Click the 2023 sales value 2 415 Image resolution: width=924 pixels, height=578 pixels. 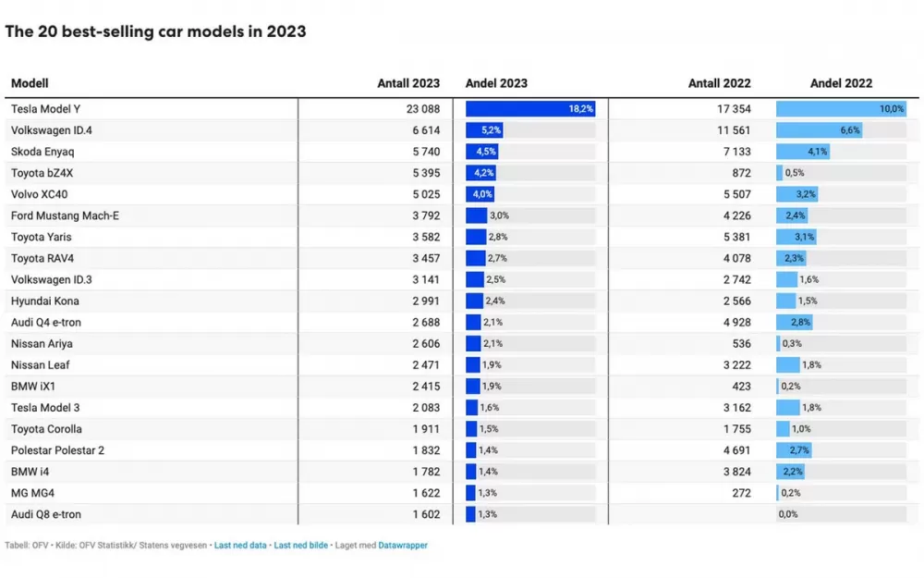click(x=426, y=387)
